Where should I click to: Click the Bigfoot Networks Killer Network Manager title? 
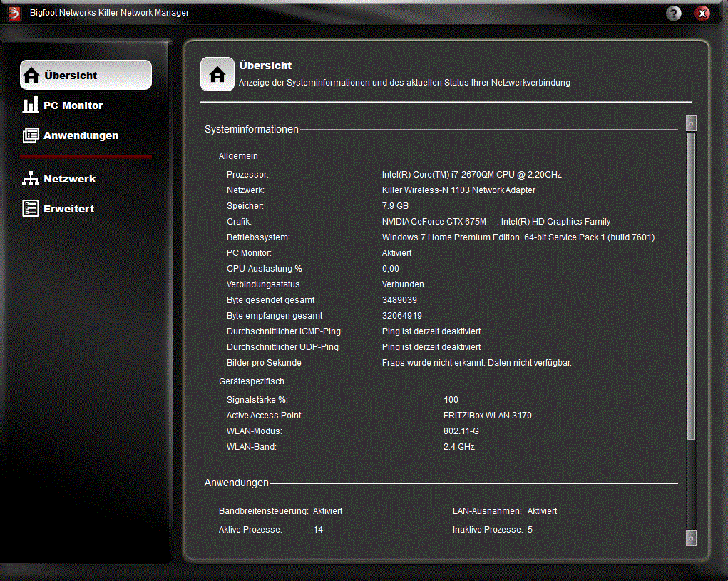(x=110, y=13)
